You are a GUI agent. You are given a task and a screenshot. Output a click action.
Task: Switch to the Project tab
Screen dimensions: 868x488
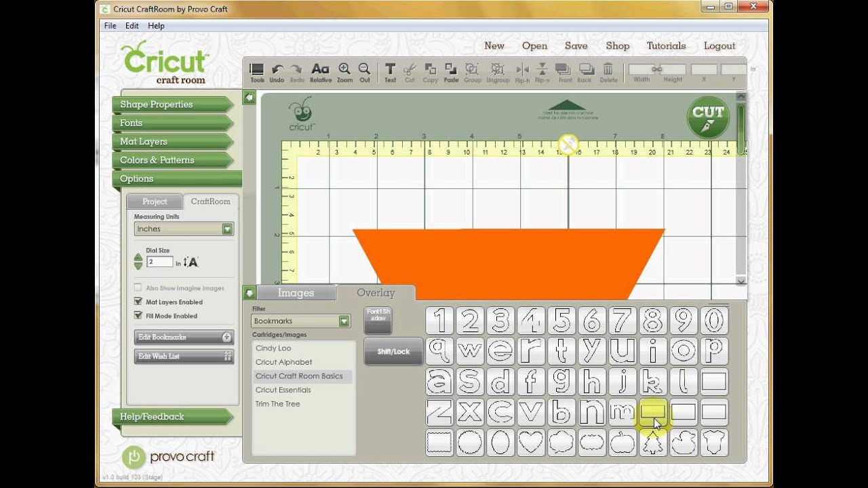tap(155, 201)
